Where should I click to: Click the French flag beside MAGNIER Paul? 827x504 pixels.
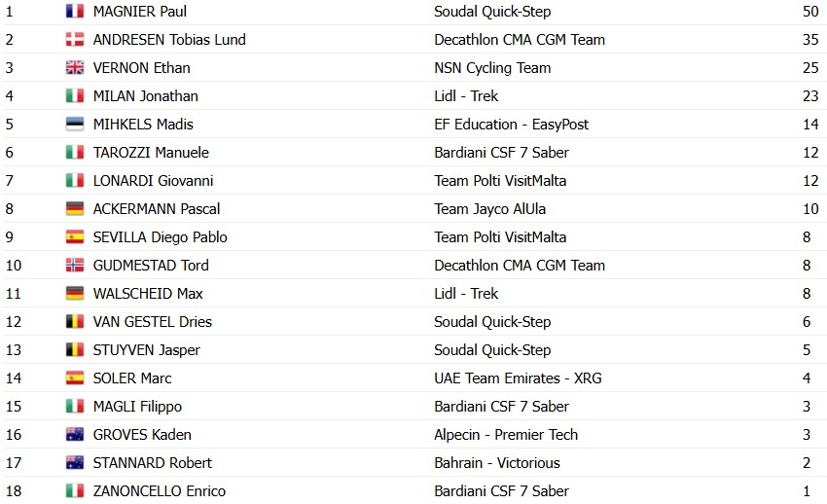pyautogui.click(x=74, y=11)
